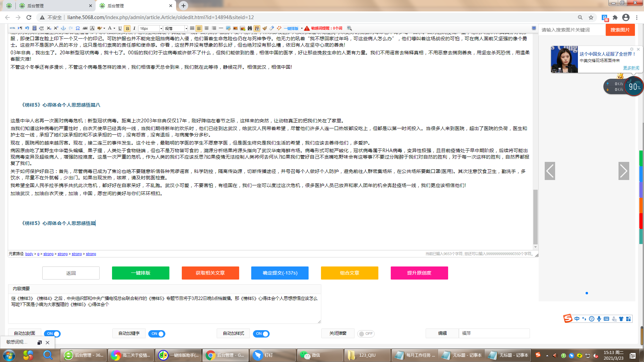Click the 确定提交 submit button
644x362 pixels.
click(x=280, y=273)
